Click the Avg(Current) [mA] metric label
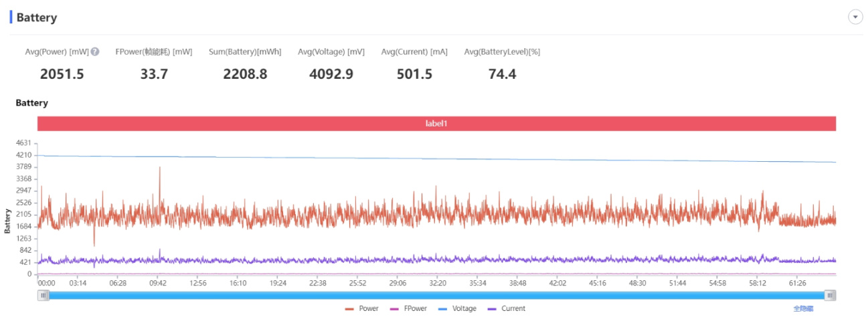The image size is (868, 317). 414,52
